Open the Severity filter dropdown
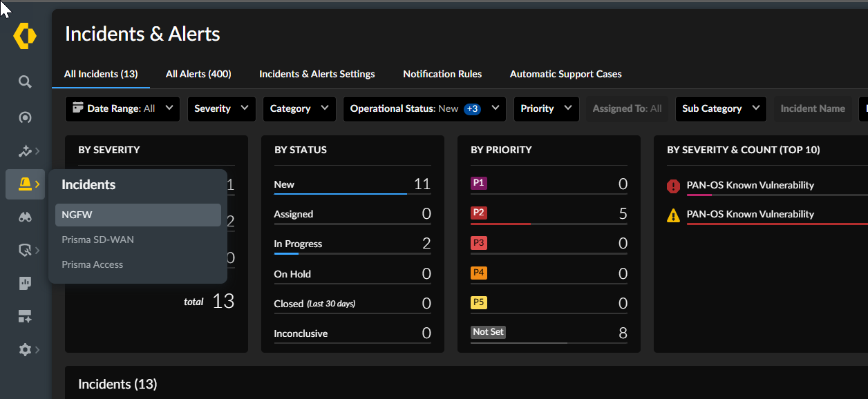Image resolution: width=868 pixels, height=399 pixels. (x=221, y=109)
